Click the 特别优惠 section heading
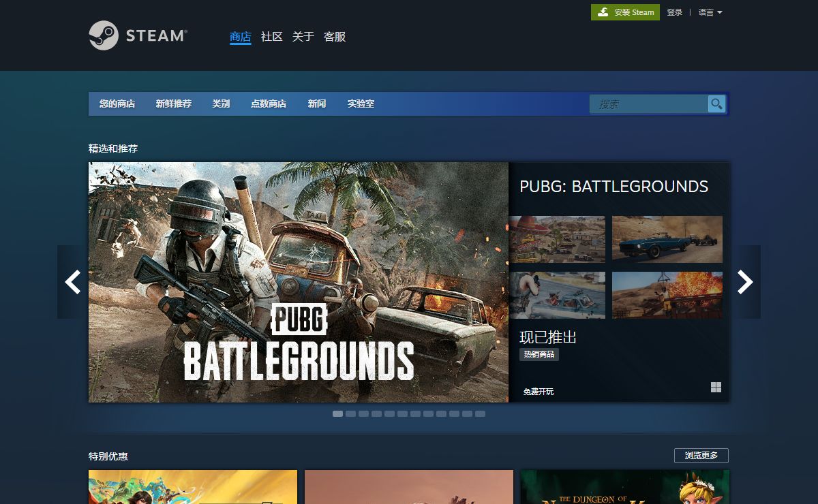Screen dimensions: 818x504 point(108,456)
